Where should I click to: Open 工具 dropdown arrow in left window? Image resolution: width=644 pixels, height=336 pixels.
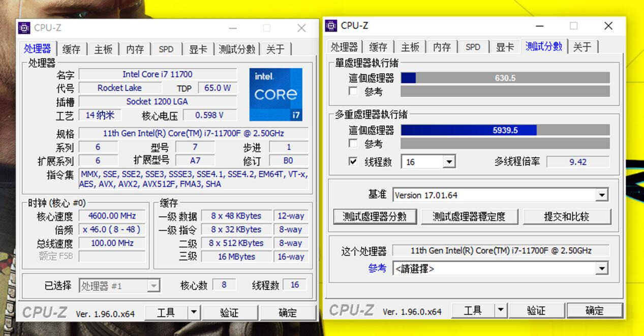point(194,313)
